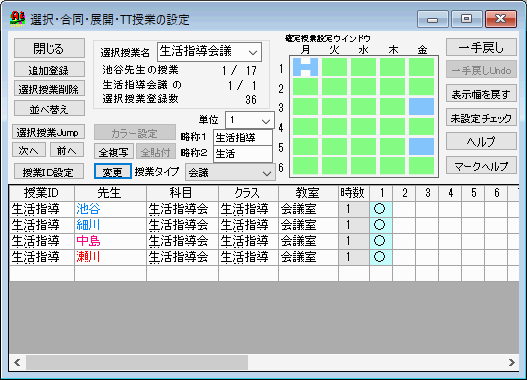Viewport: 527px width, 380px height.
Task: Click the 変更 button
Action: coord(113,172)
